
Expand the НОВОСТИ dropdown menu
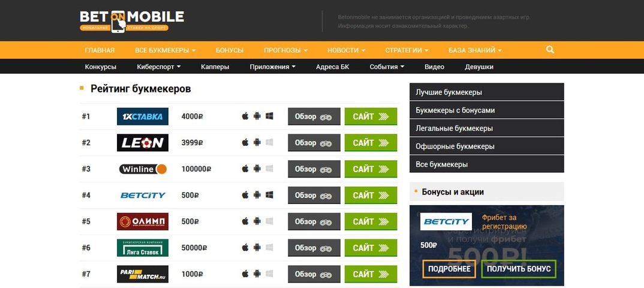[x=346, y=50]
